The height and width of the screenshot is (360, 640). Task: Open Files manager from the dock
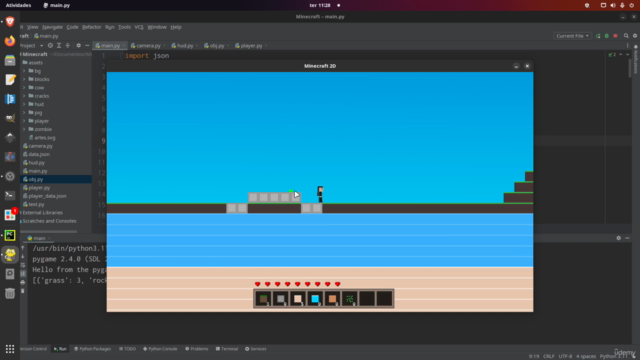10,60
